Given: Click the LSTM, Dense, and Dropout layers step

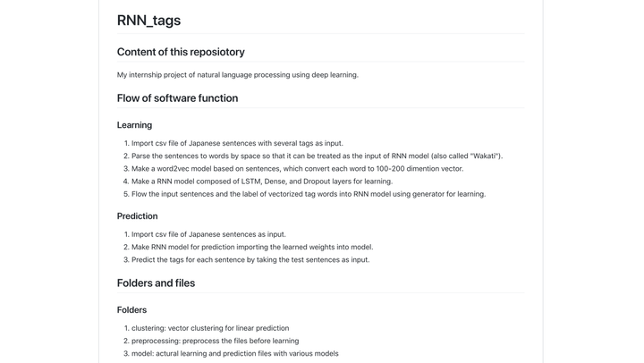Looking at the screenshot, I should click(261, 181).
